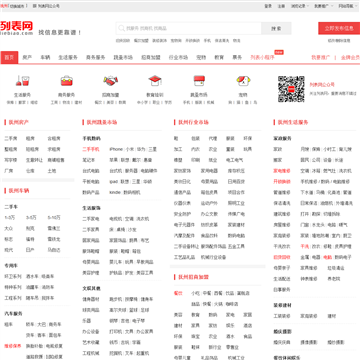Image resolution: width=360 pixels, height=360 pixels.
Task: Click the red 二手手机 link
Action: (91, 149)
